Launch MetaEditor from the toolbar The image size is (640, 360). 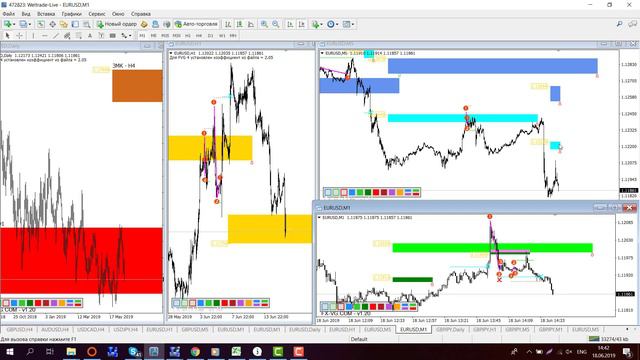[144, 24]
